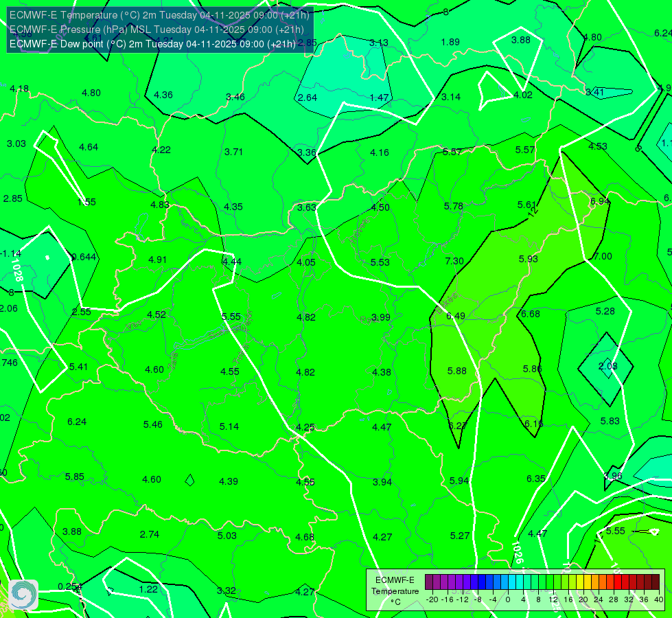
Task: Click the map value 5.85
Action: click(x=75, y=477)
